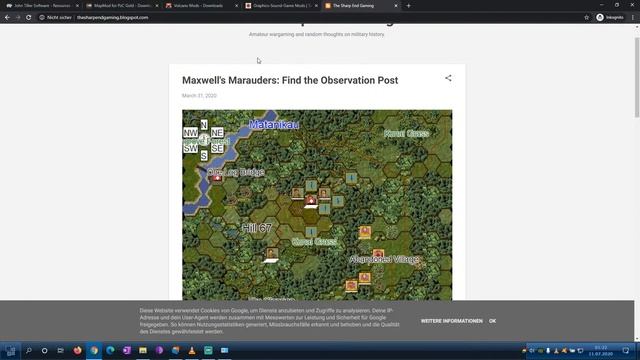640x360 pixels.
Task: Open the yellow app icon on taskbar
Action: [143, 351]
